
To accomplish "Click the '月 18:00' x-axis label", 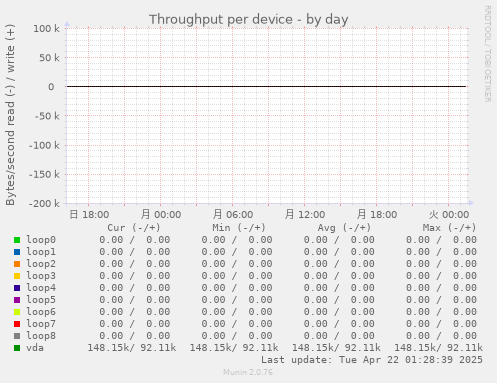I will click(x=377, y=214).
